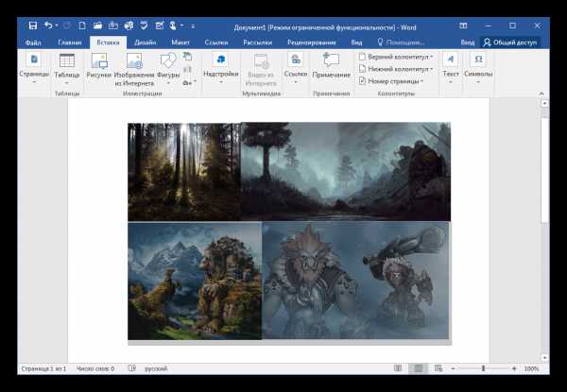Switch to the Дизайн tab

point(145,43)
